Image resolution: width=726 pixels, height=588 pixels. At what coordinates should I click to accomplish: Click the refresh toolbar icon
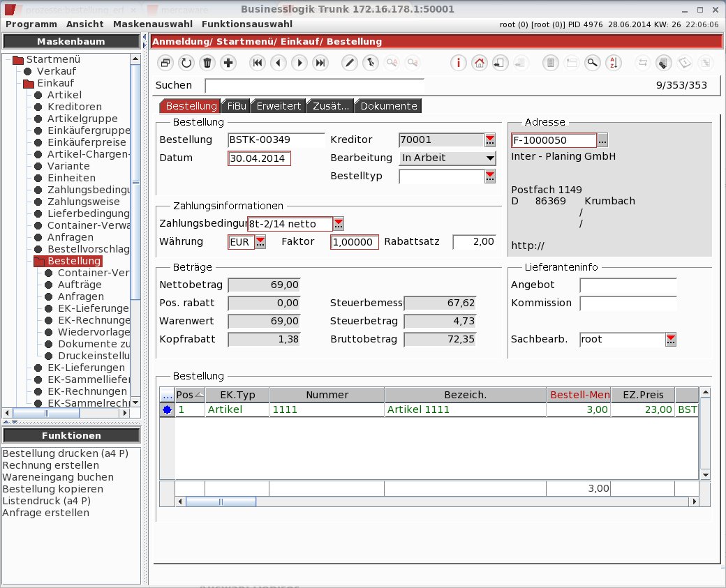[186, 63]
